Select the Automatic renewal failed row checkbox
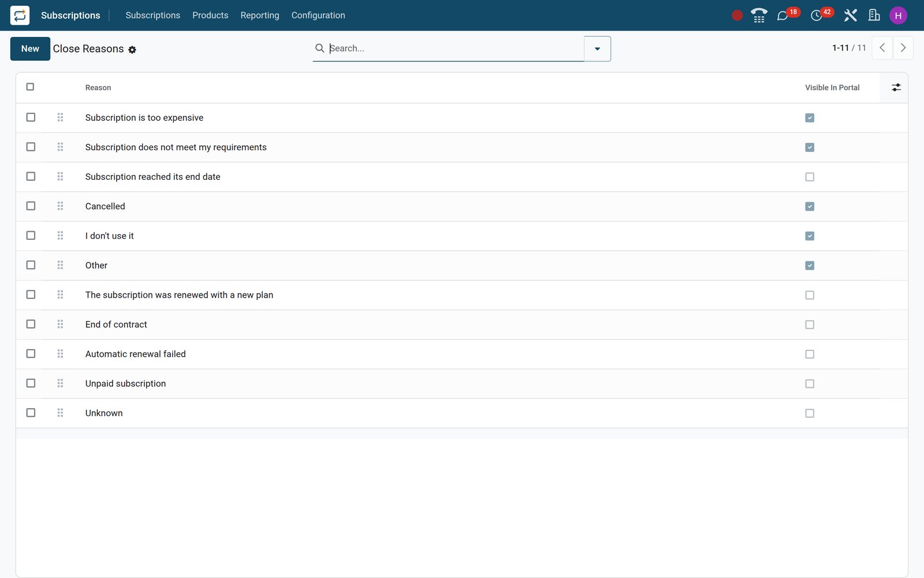This screenshot has width=924, height=578. [x=31, y=354]
